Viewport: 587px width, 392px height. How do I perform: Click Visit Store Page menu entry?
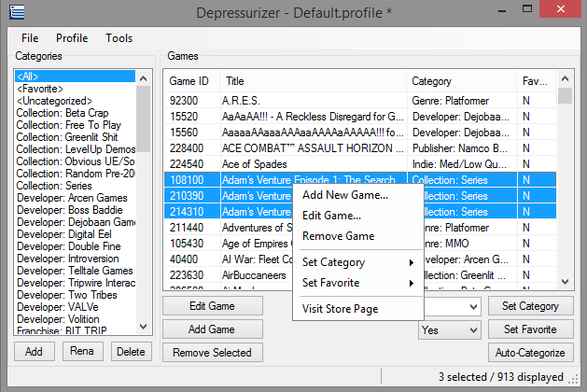click(340, 309)
